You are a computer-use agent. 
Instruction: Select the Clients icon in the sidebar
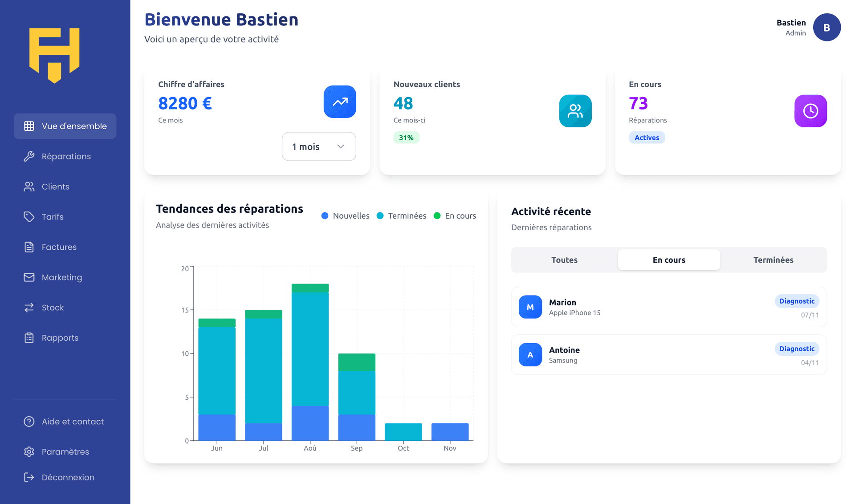click(29, 187)
